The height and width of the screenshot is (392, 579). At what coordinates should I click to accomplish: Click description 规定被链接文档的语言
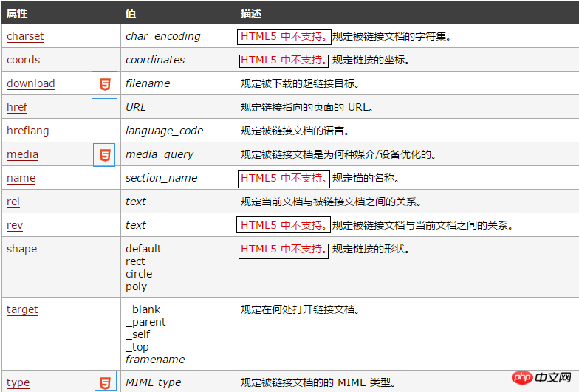pos(295,131)
